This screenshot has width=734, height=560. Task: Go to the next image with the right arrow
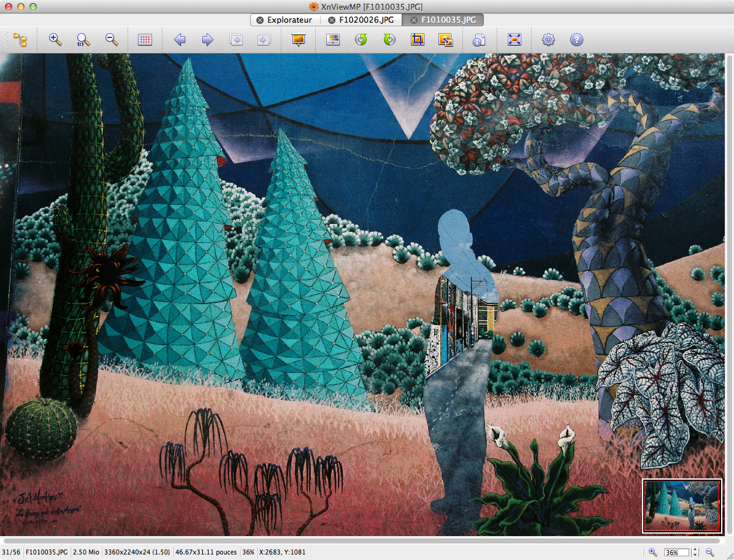coord(207,40)
